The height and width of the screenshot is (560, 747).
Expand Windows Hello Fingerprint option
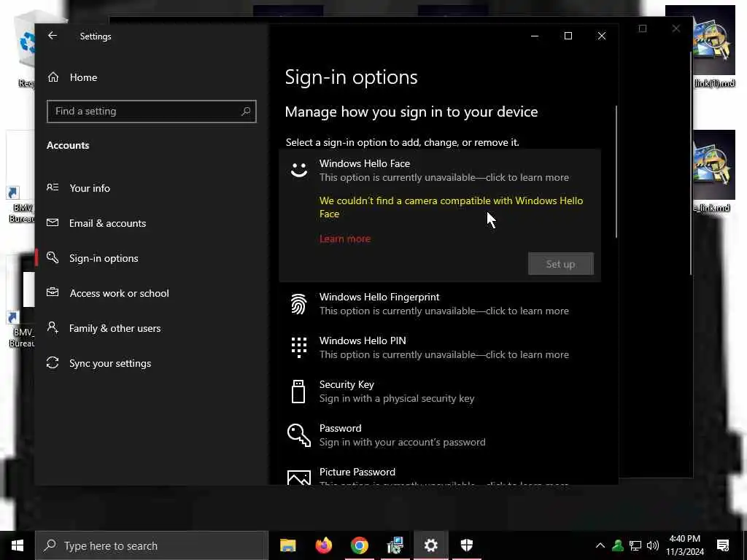(440, 304)
